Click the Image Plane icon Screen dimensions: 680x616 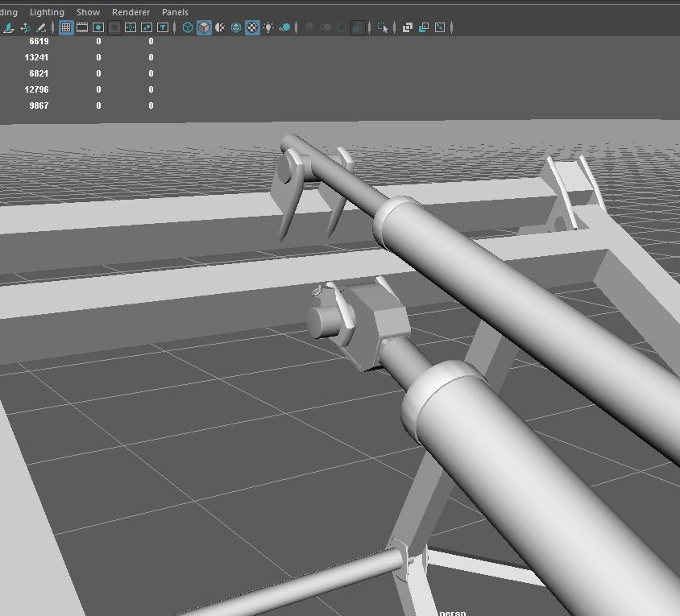click(9, 27)
